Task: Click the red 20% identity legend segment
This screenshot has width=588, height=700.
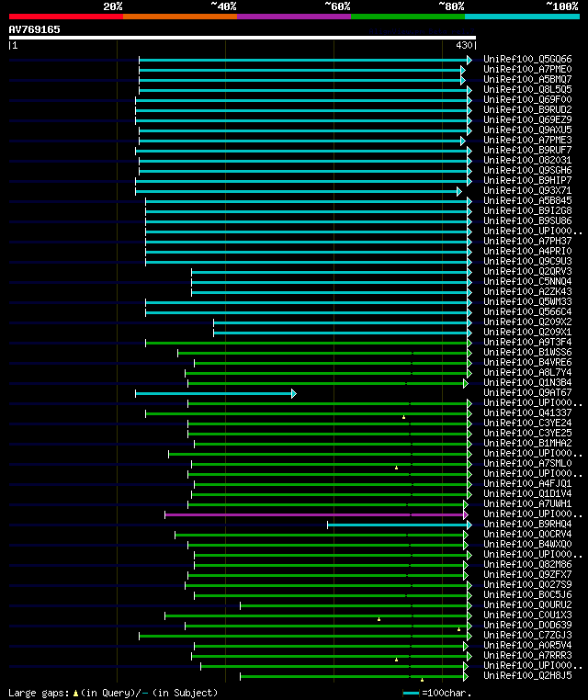Action: pyautogui.click(x=66, y=17)
